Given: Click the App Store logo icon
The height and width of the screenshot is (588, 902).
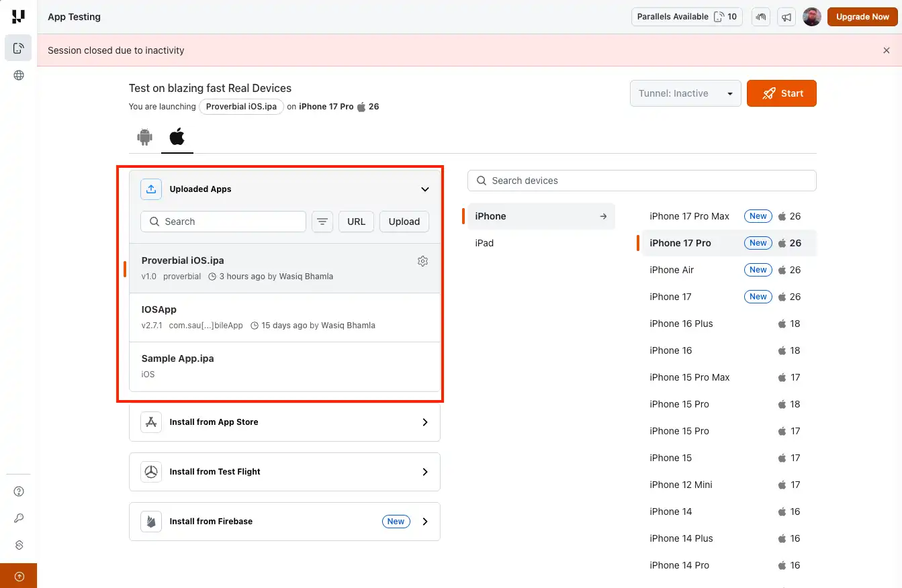Looking at the screenshot, I should (151, 422).
